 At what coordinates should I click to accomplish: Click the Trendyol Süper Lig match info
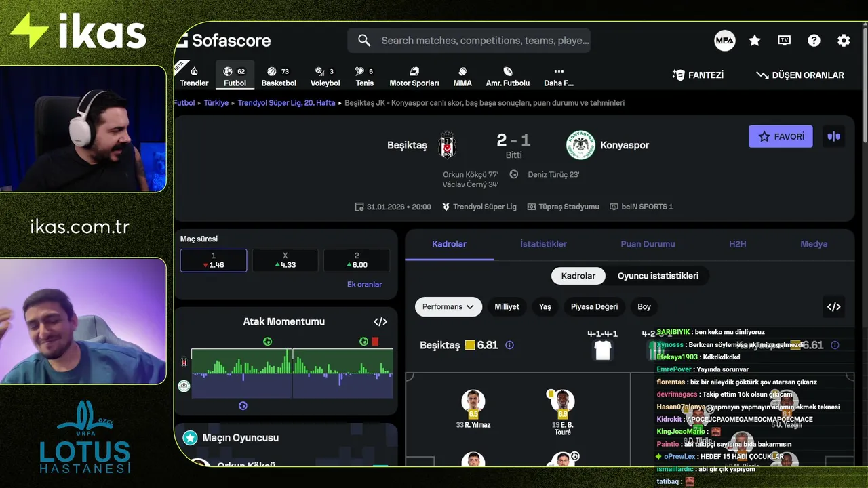tap(479, 207)
